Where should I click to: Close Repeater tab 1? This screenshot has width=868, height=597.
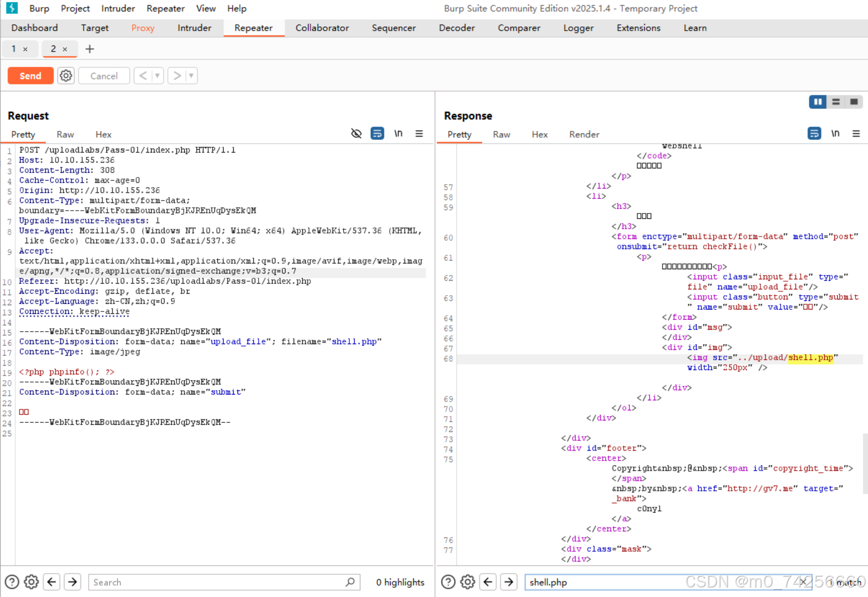click(25, 49)
